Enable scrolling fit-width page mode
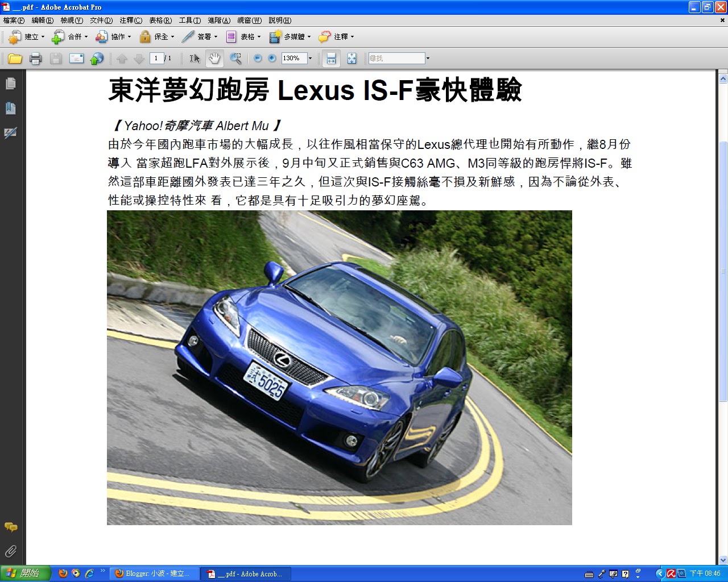Image resolution: width=728 pixels, height=582 pixels. pos(331,59)
